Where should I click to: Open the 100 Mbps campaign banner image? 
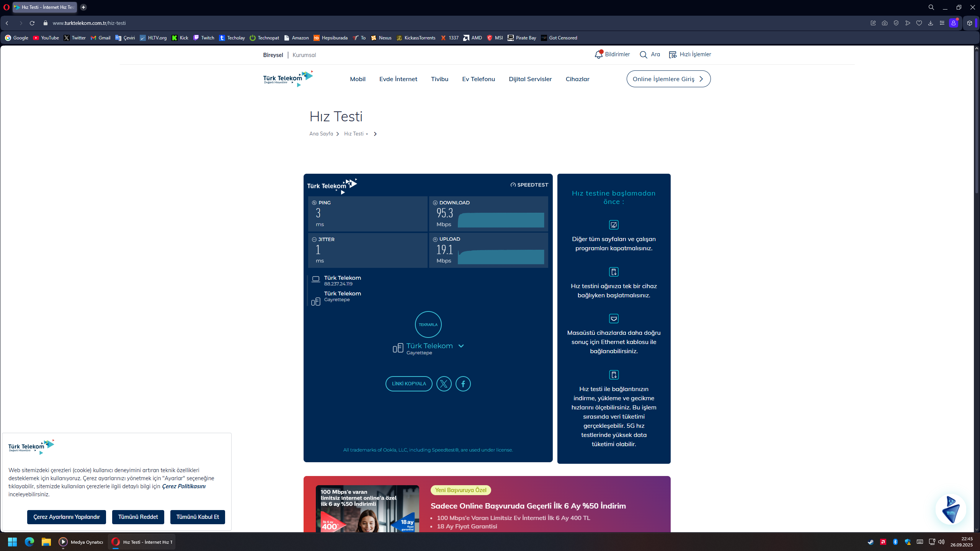[x=367, y=509]
